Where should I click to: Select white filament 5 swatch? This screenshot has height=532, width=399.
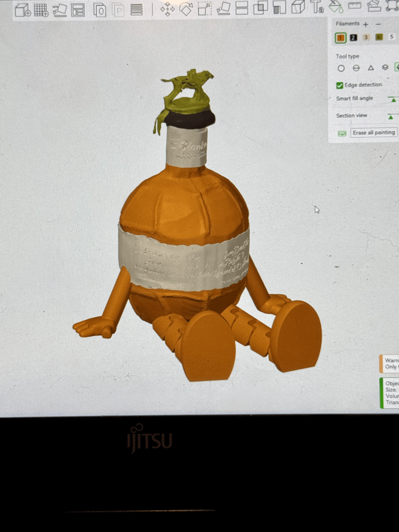pos(391,37)
